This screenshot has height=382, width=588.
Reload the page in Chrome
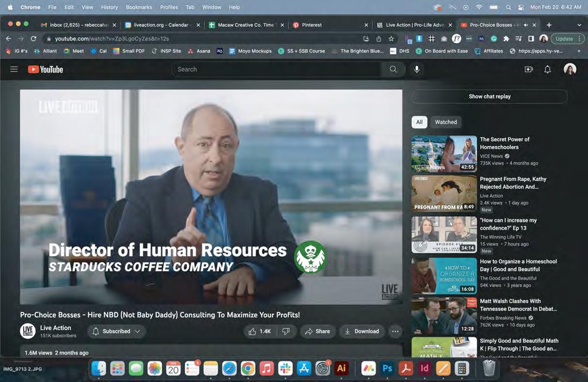pyautogui.click(x=33, y=38)
